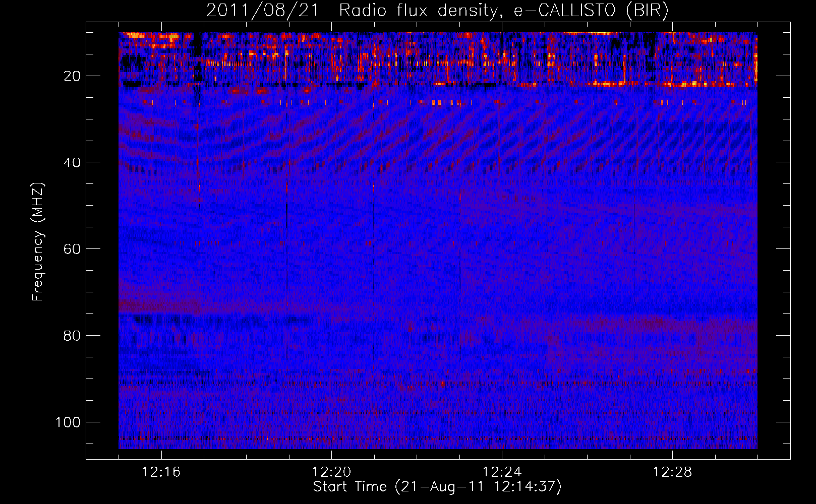Click the y-axis tick label '20'
Image resolution: width=816 pixels, height=504 pixels.
pos(72,76)
